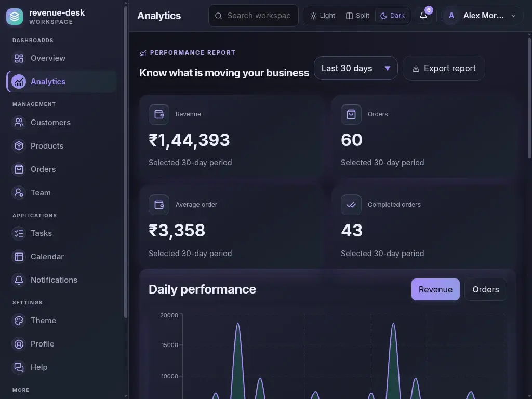The height and width of the screenshot is (399, 532).
Task: Click the ₹3,358 average order value
Action: (177, 231)
